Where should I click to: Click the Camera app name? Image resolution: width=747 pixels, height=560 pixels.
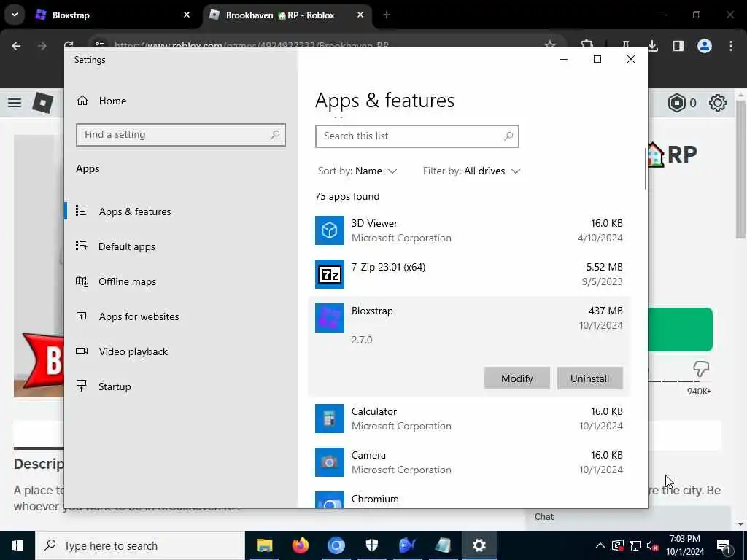(368, 455)
